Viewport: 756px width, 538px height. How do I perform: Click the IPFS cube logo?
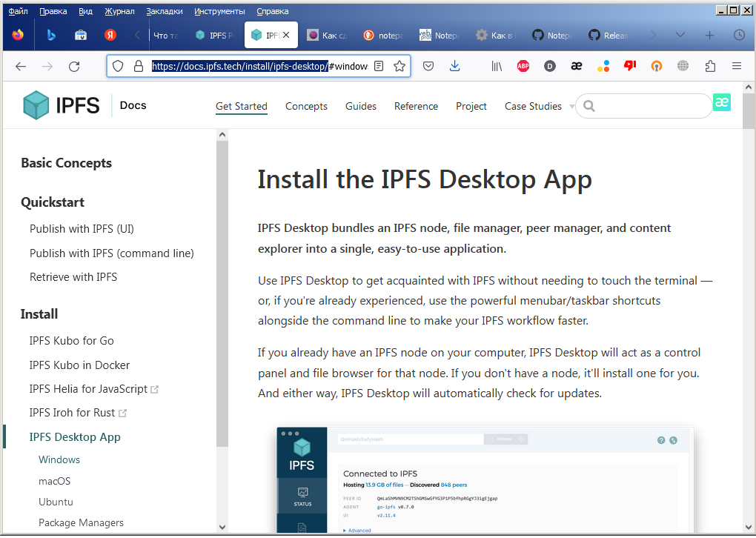click(x=36, y=105)
